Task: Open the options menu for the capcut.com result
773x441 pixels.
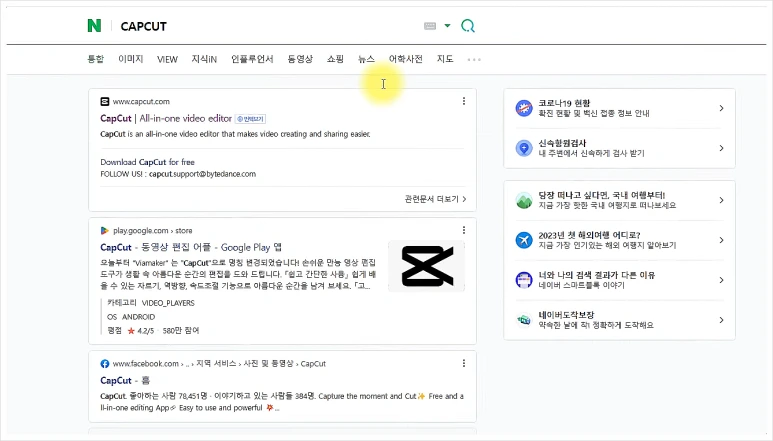Action: click(463, 101)
